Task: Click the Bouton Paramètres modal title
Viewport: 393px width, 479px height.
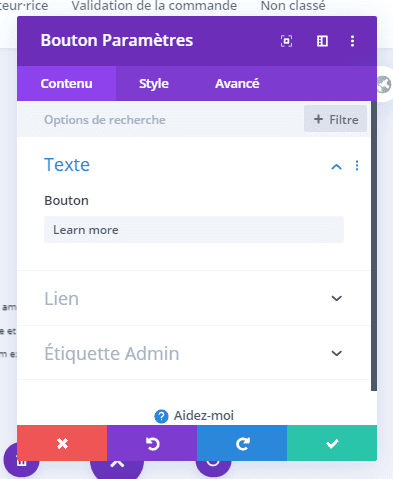Action: click(117, 40)
